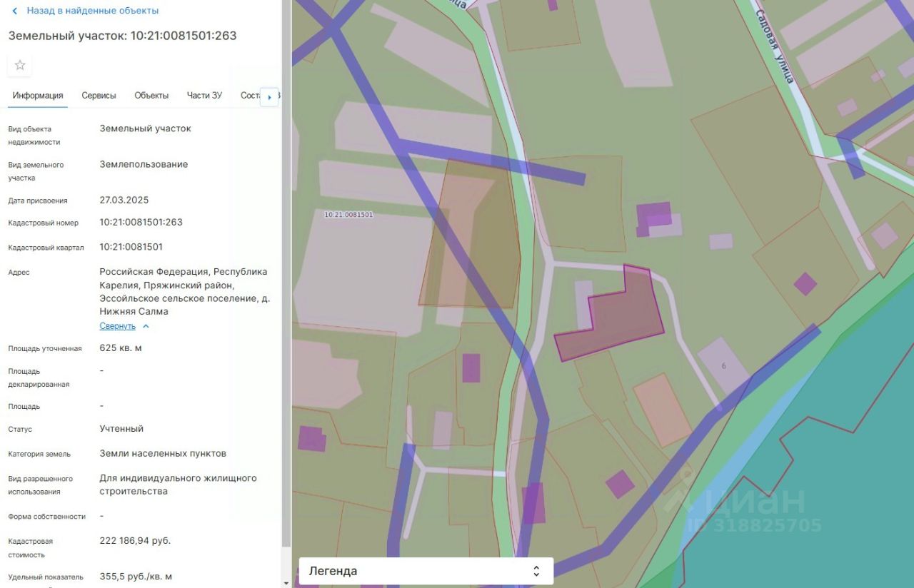Go back via 'Назад в найденные объекты' link
The height and width of the screenshot is (588, 914).
click(x=93, y=11)
